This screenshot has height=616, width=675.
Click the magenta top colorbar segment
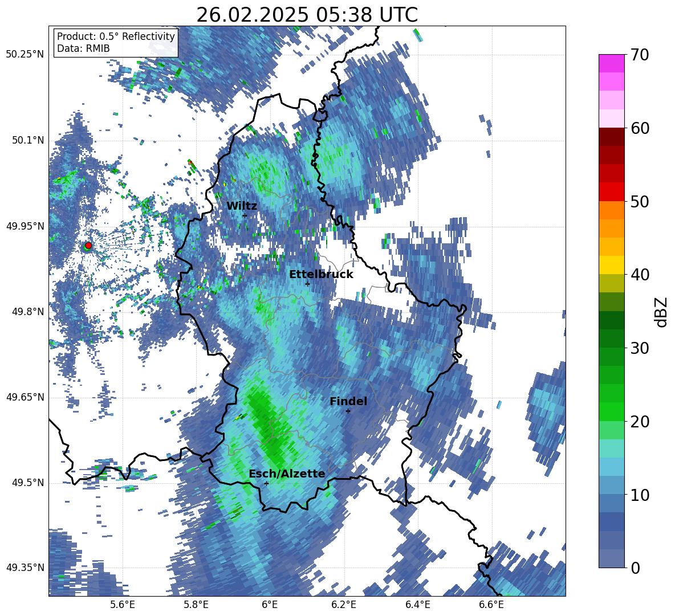click(611, 63)
